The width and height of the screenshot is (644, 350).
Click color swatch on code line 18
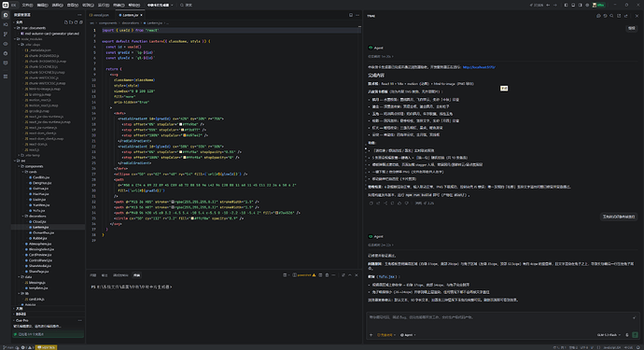pos(181,124)
